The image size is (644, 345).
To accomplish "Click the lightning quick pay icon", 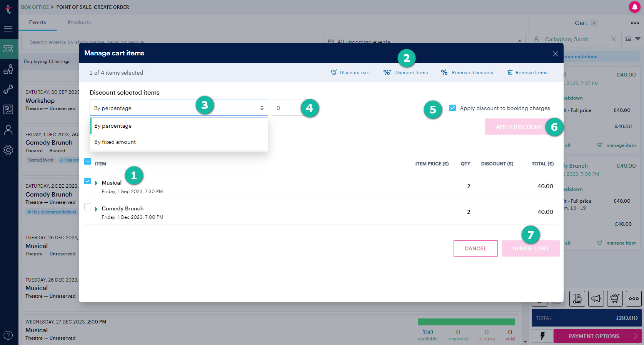I will [542, 336].
